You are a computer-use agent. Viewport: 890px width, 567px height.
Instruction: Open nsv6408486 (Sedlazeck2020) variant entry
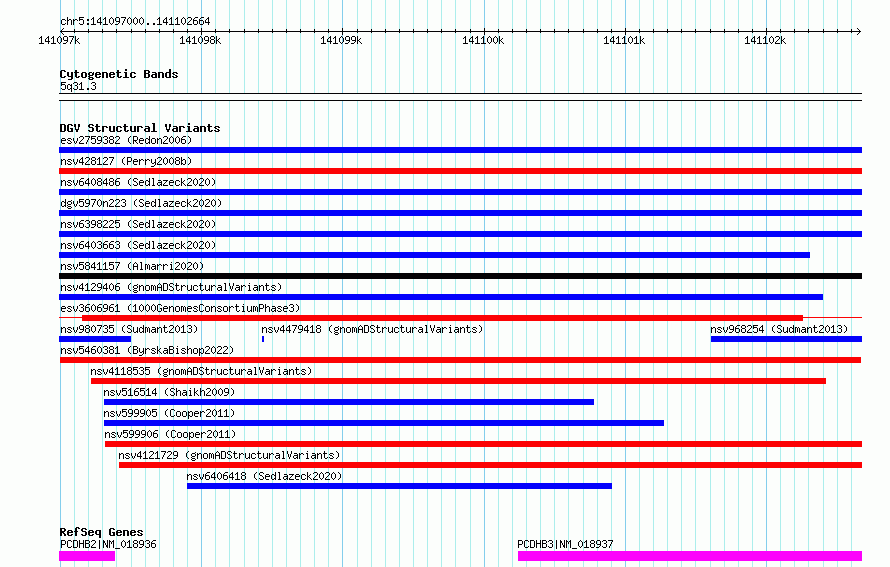138,182
